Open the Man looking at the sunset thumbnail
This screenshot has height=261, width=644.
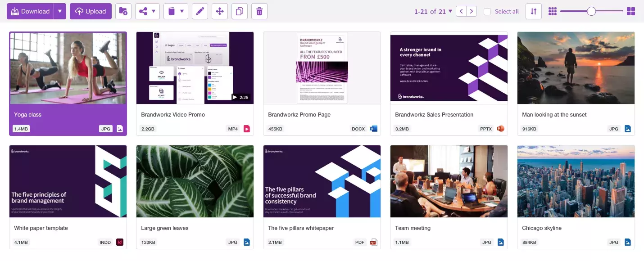(576, 68)
